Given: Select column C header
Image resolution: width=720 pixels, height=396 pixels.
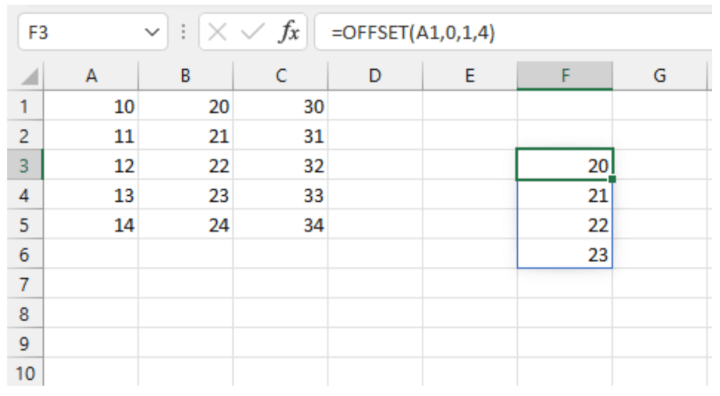Looking at the screenshot, I should [281, 76].
